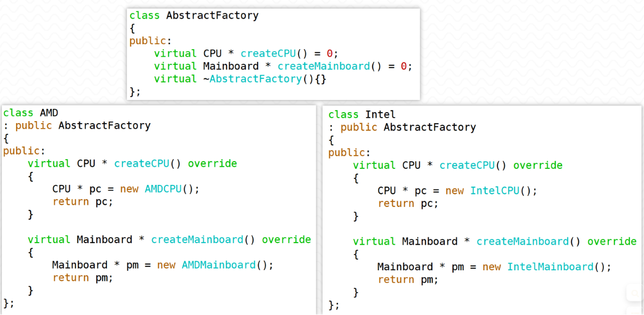The height and width of the screenshot is (315, 644).
Task: Click 'public:' in the AbstractFactory block
Action: pyautogui.click(x=151, y=41)
